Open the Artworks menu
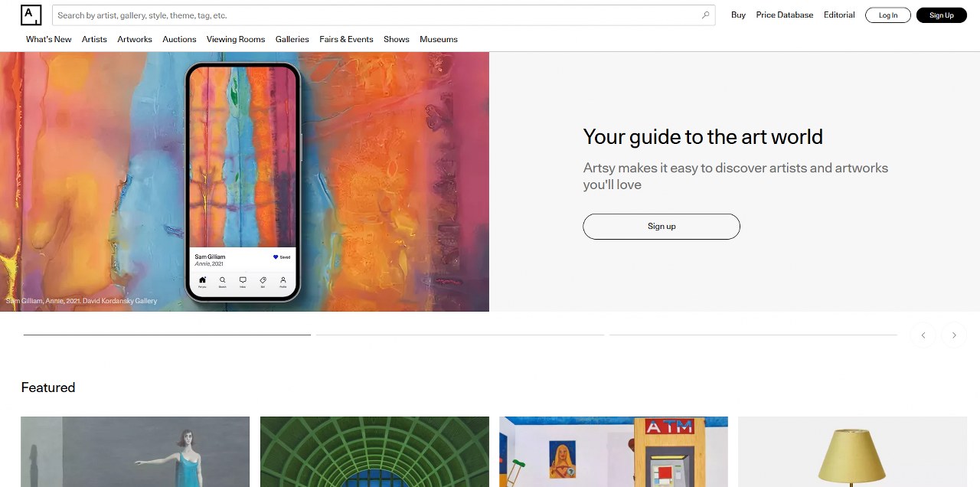Viewport: 980px width, 487px height. [135, 39]
